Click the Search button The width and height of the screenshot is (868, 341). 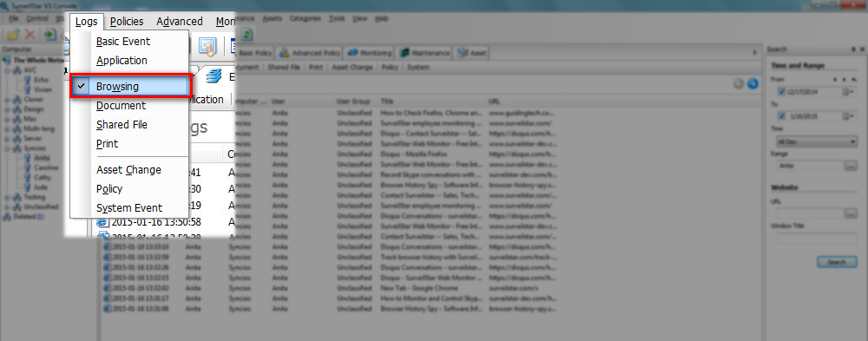(x=837, y=262)
